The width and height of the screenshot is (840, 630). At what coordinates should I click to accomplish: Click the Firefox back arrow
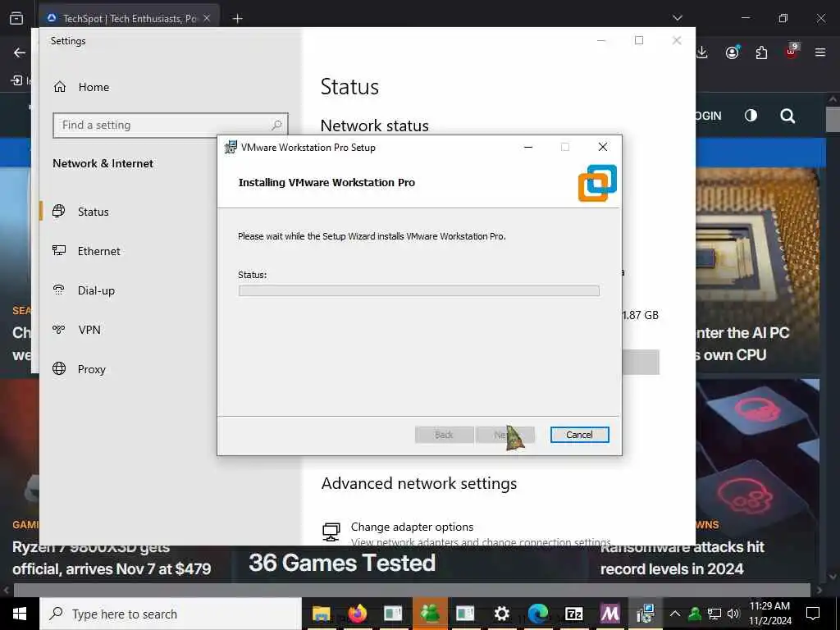pyautogui.click(x=20, y=52)
